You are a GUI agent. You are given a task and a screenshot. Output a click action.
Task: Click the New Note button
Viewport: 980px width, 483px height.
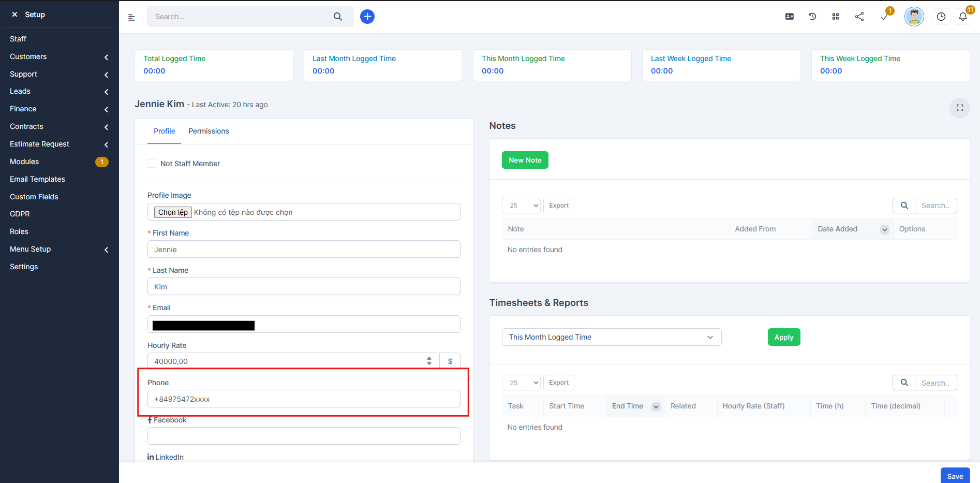(525, 160)
